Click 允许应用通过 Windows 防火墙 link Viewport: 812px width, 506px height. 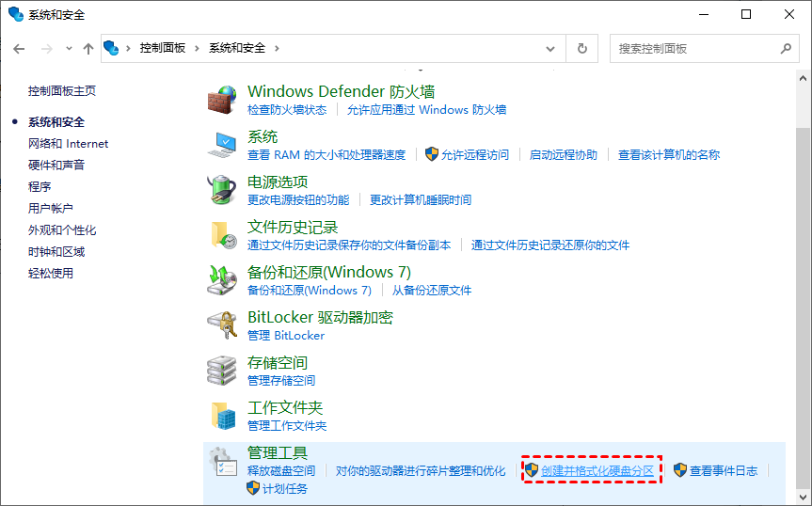(427, 110)
